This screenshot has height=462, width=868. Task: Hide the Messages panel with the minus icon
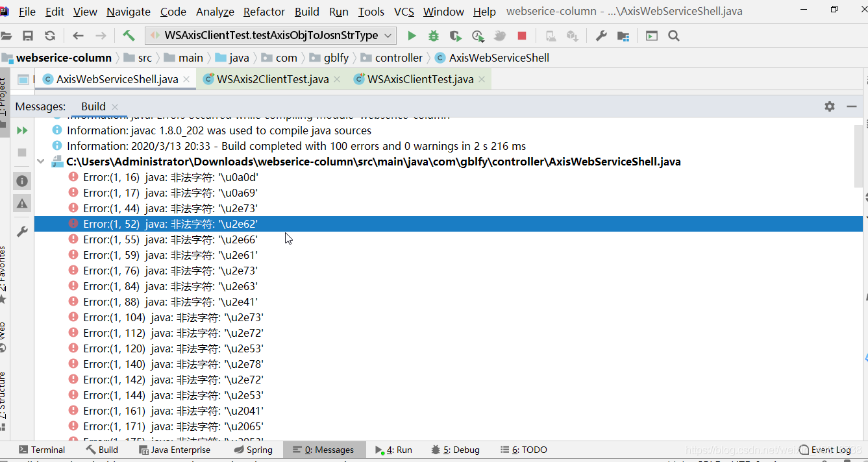852,106
